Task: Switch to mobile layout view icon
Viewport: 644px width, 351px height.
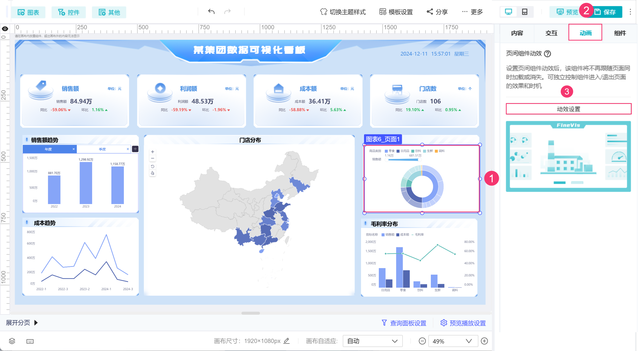Action: coord(525,12)
